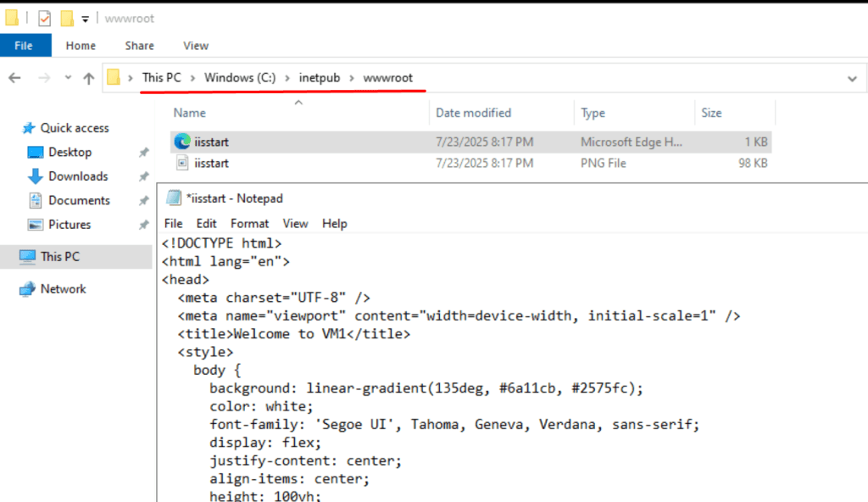Click the Network icon in navigation pane
The image size is (868, 502).
click(x=27, y=289)
